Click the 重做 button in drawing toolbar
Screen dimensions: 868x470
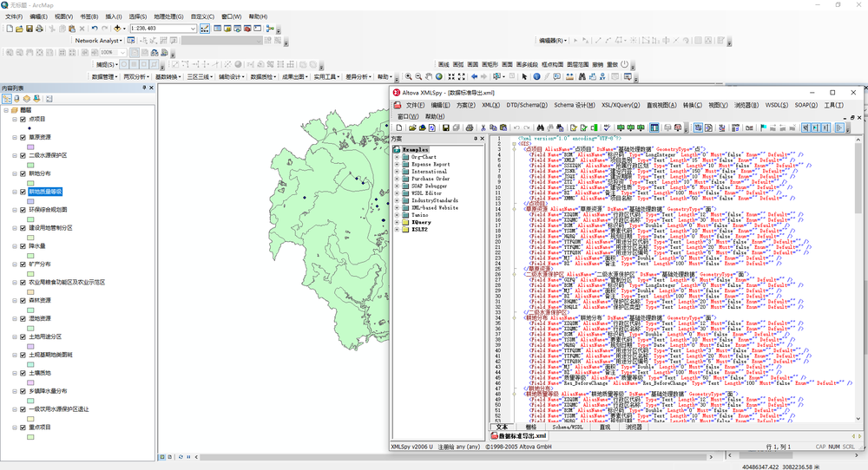612,65
